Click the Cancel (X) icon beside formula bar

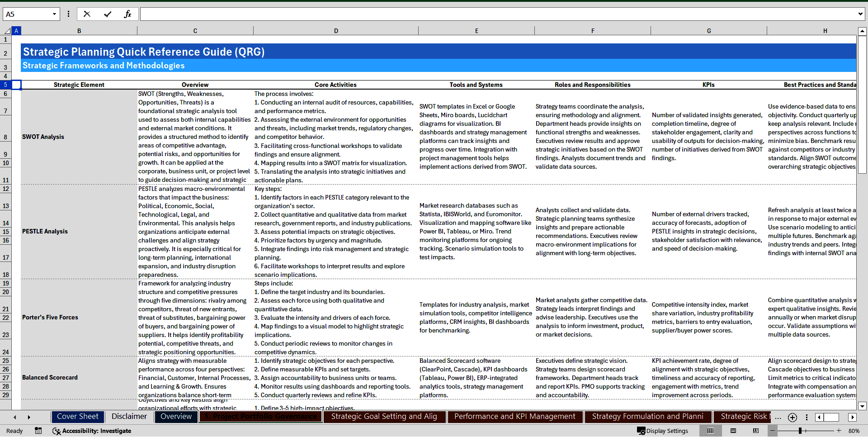click(87, 14)
